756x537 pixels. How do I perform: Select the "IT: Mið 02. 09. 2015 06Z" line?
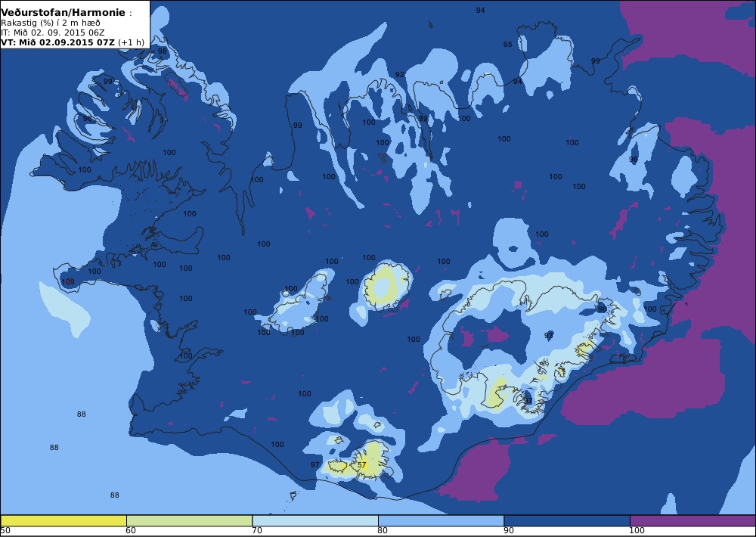click(x=52, y=33)
